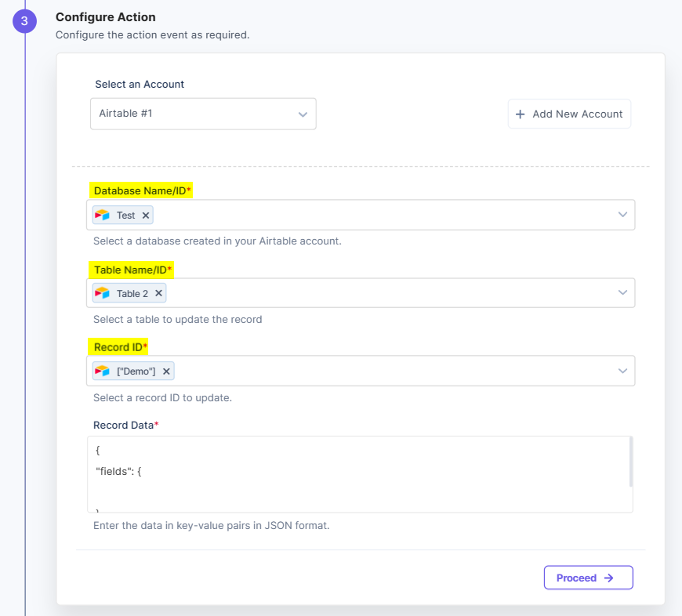Expand the Table Name/ID dropdown chevron

623,292
